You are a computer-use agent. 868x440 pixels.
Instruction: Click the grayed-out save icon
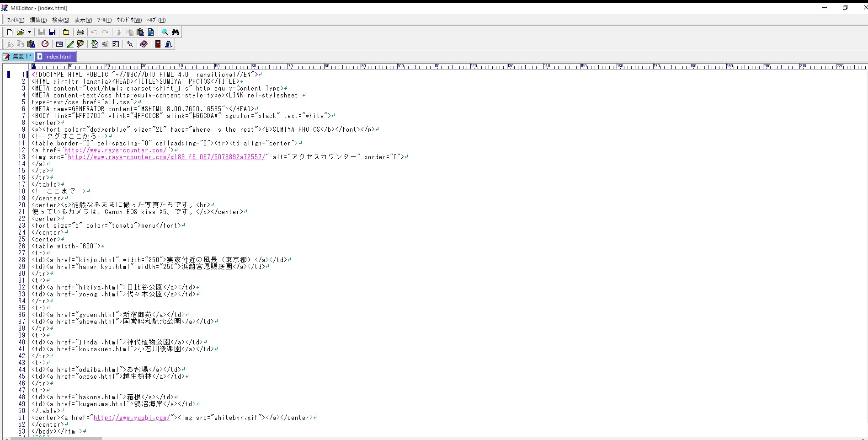[42, 32]
